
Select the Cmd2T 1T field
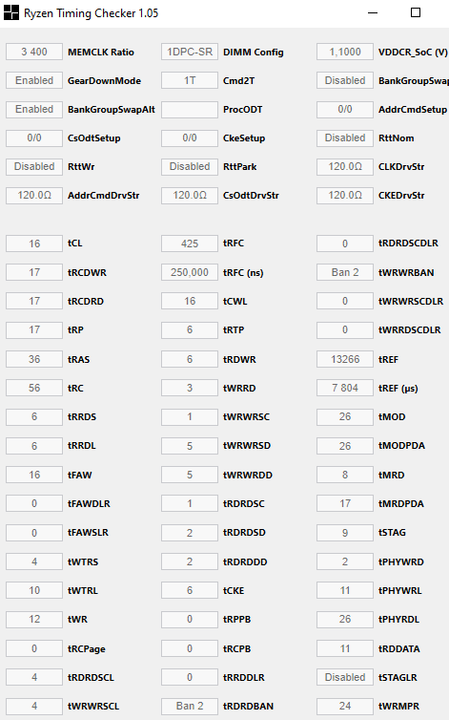pos(190,81)
